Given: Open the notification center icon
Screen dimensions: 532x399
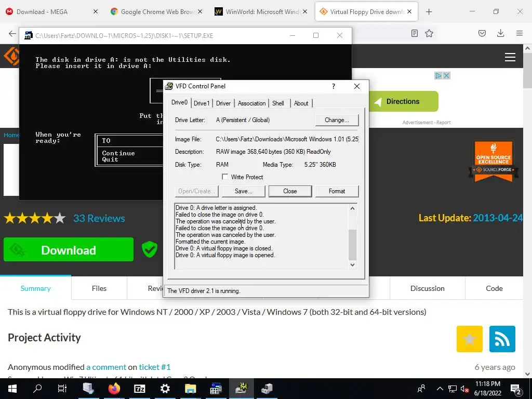Looking at the screenshot, I should click(x=516, y=389).
